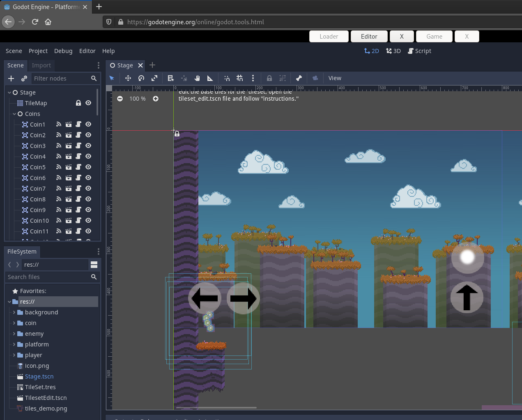Open the Scene menu
Image resolution: width=522 pixels, height=420 pixels.
(14, 51)
